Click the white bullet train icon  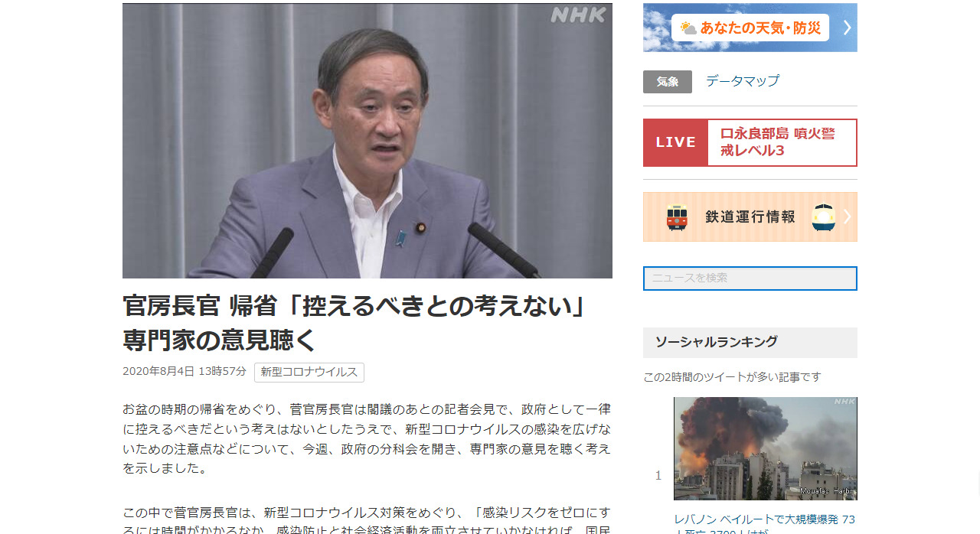(823, 217)
